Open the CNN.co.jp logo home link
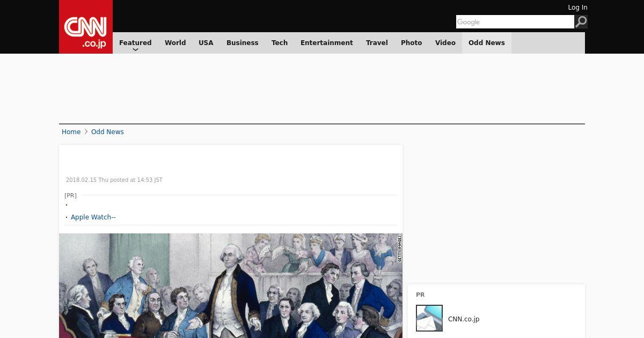This screenshot has height=338, width=644. tap(86, 27)
